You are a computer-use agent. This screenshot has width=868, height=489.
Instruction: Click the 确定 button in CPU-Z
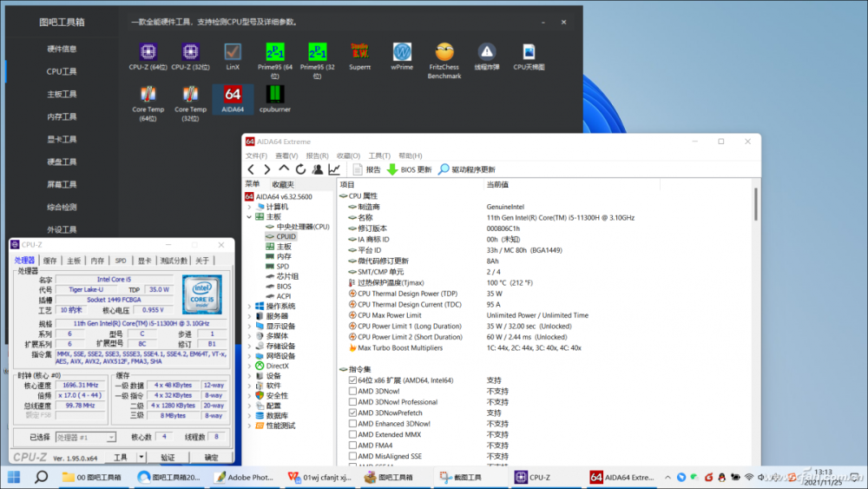tap(211, 457)
